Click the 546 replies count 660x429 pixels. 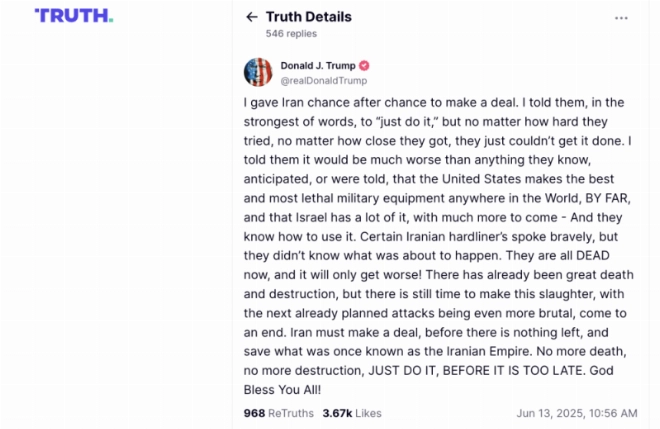pyautogui.click(x=291, y=34)
